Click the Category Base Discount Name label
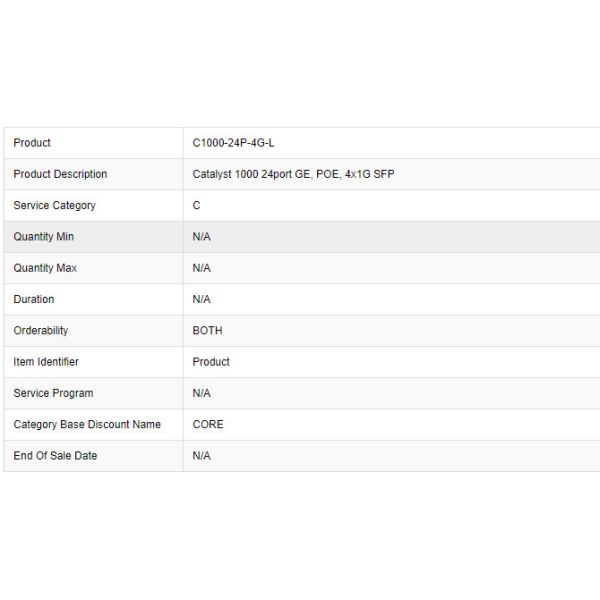 point(87,424)
